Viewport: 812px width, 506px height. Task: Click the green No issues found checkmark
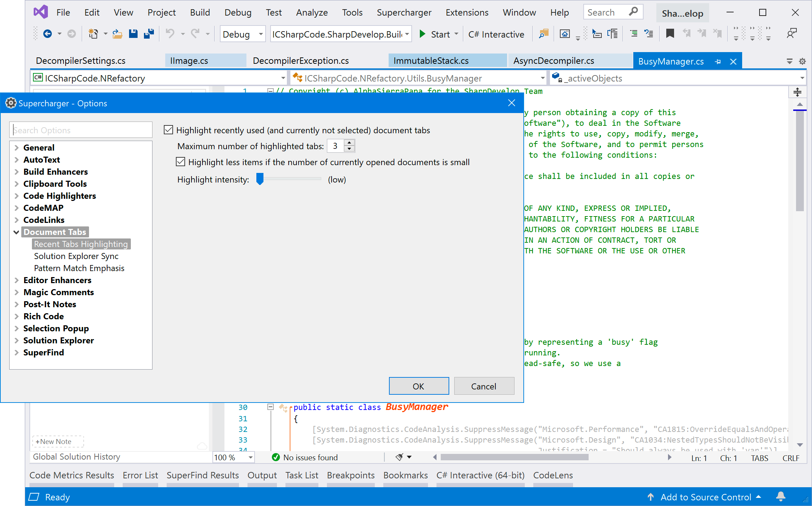(276, 457)
